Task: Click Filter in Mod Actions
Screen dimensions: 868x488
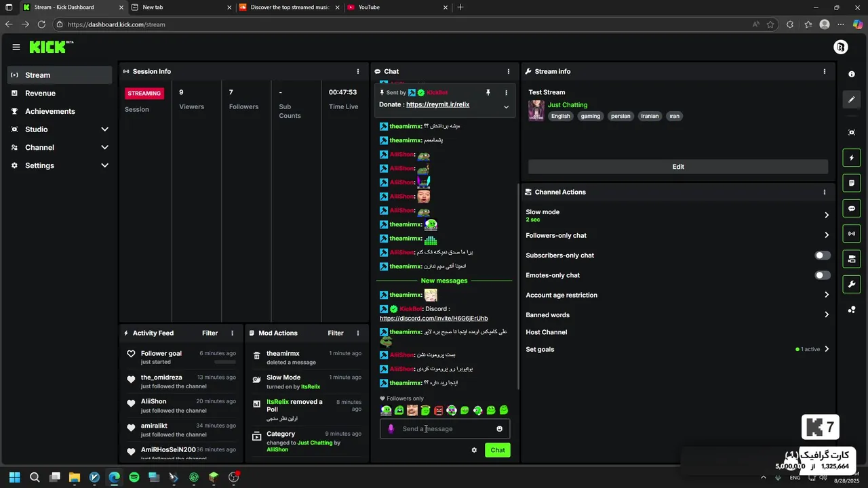Action: tap(336, 333)
